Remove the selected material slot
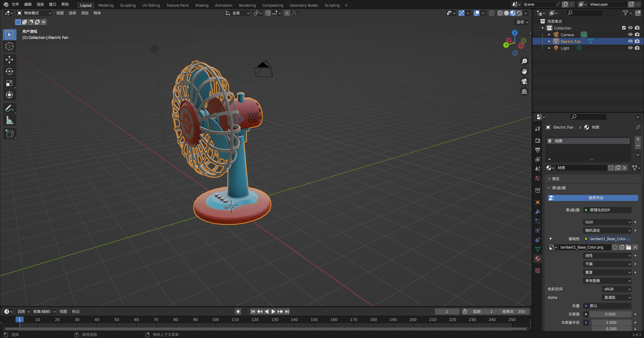This screenshot has height=338, width=644. [x=638, y=146]
